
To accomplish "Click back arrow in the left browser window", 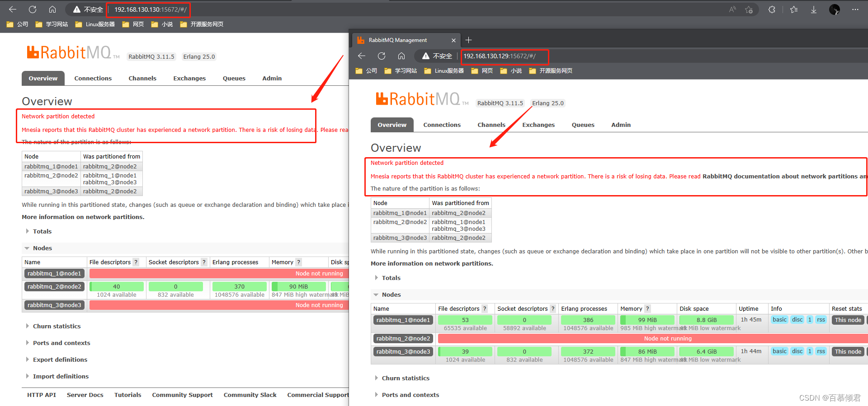I will [x=13, y=9].
